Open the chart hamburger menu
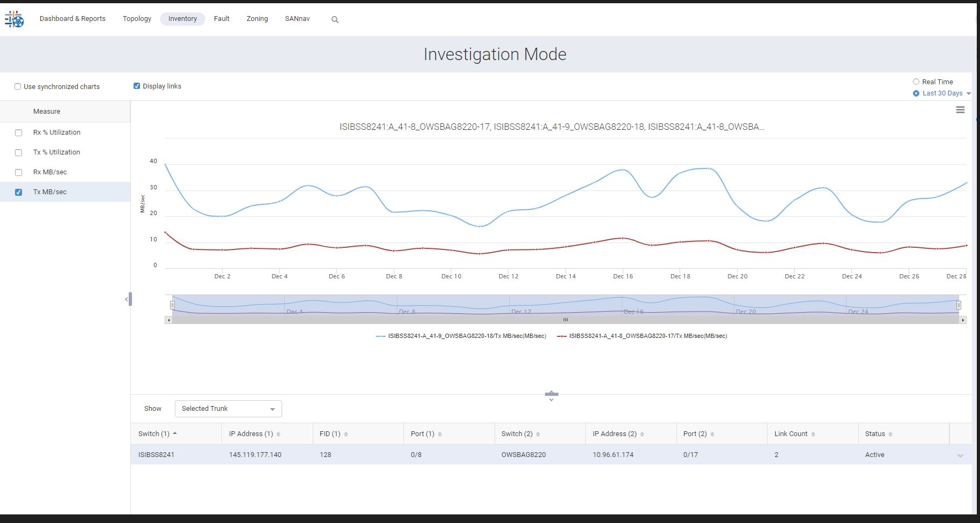This screenshot has height=523, width=980. (x=960, y=110)
